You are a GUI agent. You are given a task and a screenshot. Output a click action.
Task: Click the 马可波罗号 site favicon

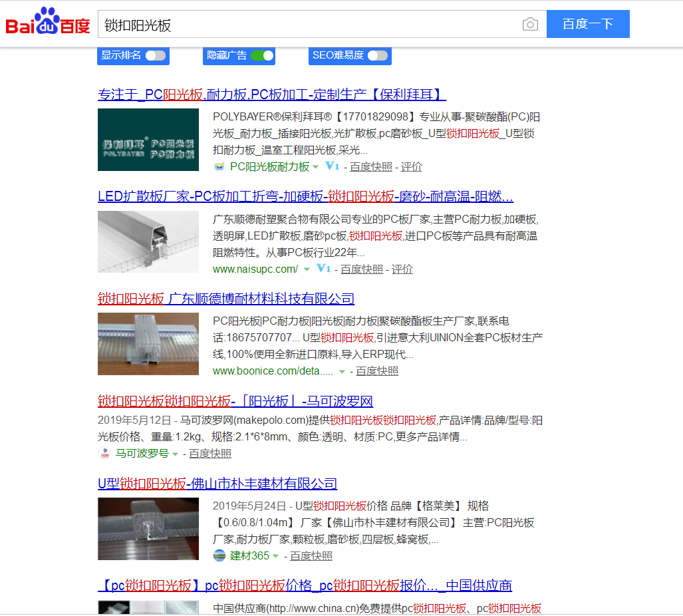104,454
